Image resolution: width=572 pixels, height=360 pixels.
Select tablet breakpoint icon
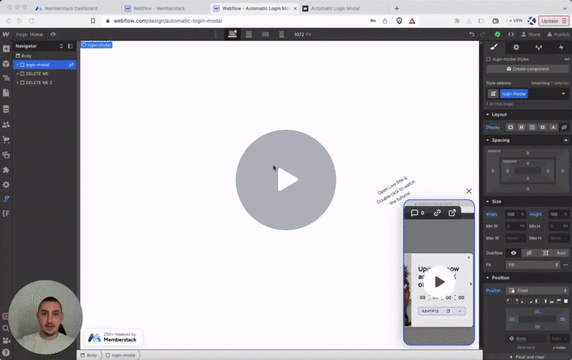tap(249, 34)
